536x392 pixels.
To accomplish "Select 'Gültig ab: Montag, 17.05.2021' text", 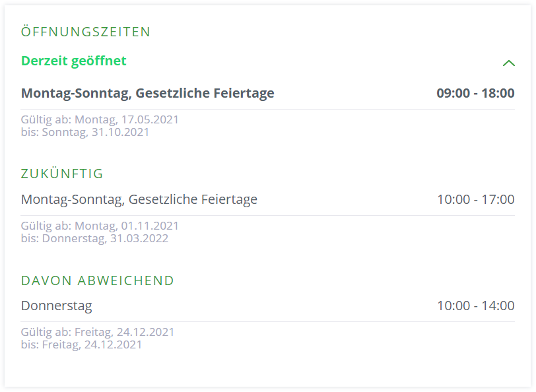I will point(100,119).
